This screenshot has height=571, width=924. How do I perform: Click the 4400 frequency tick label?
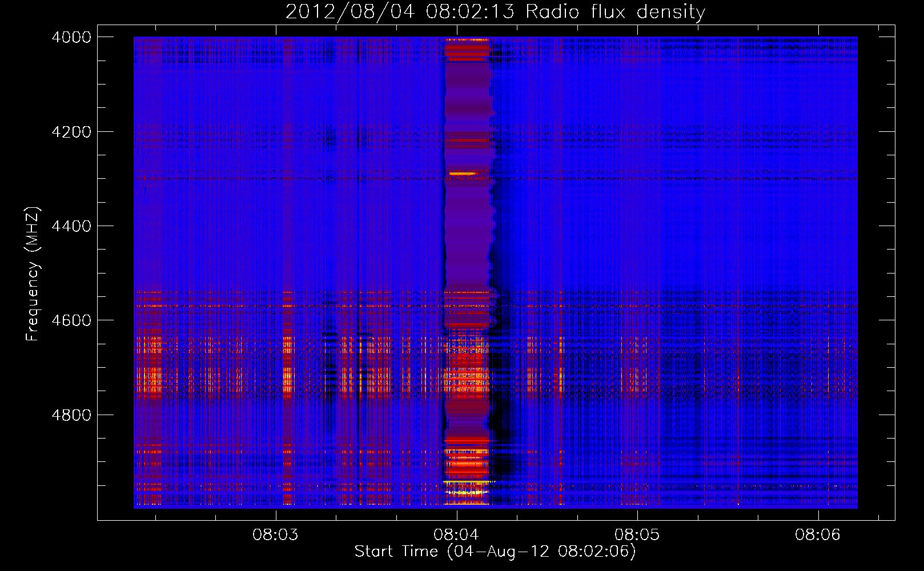71,226
